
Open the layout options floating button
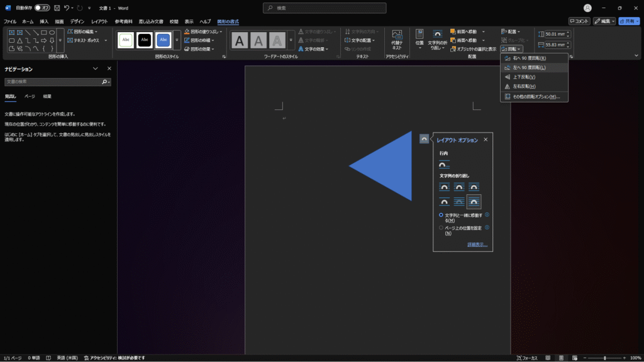425,139
